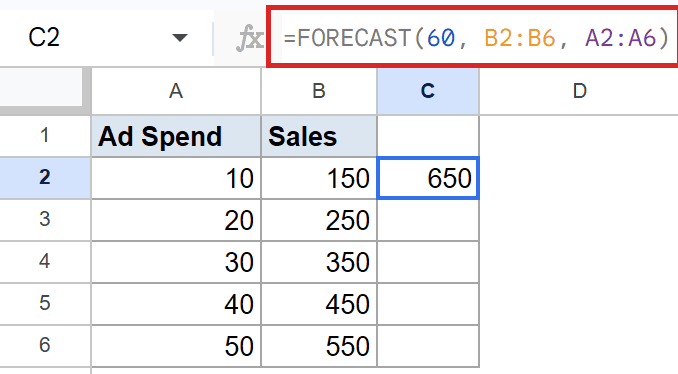This screenshot has width=678, height=374.
Task: Click cell A2 containing 10
Action: [176, 178]
